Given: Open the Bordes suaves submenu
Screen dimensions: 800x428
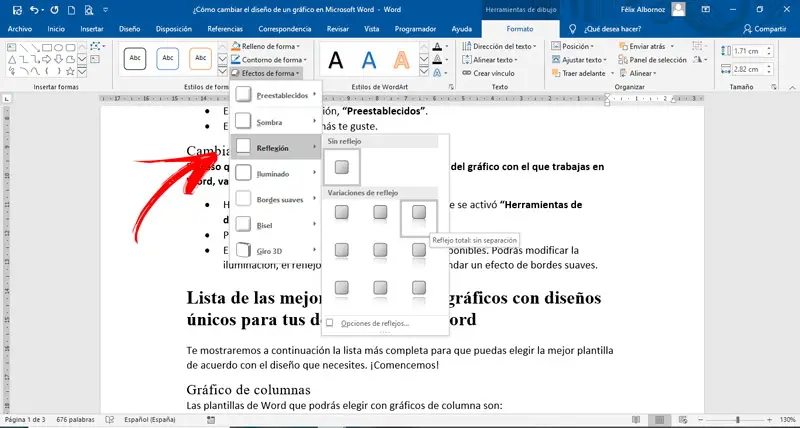Looking at the screenshot, I should pos(276,199).
